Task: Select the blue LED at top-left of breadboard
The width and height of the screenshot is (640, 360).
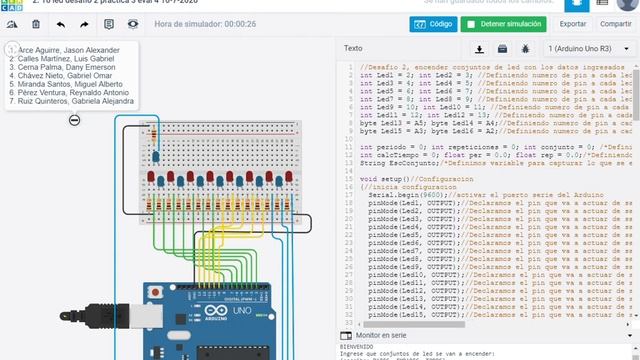Action: click(x=156, y=157)
